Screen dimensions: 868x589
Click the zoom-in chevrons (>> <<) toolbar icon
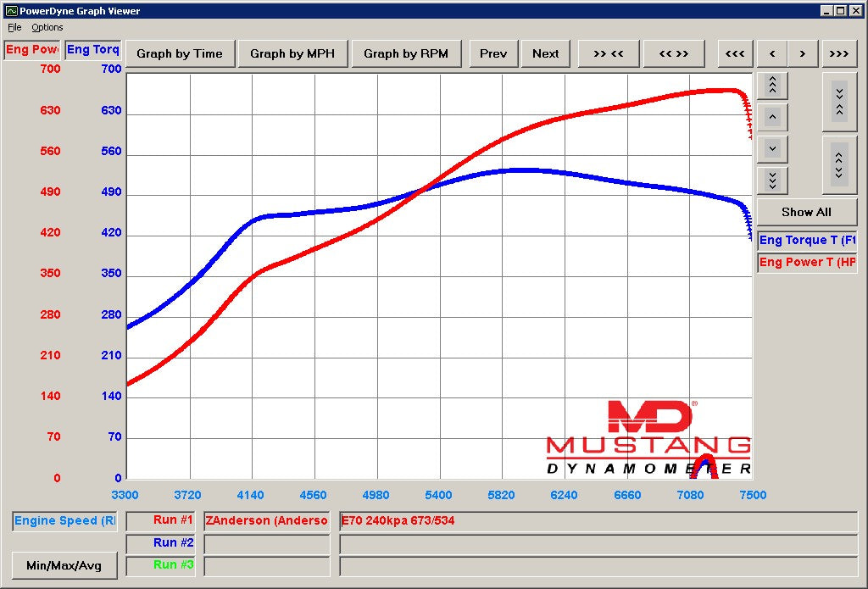(x=609, y=53)
